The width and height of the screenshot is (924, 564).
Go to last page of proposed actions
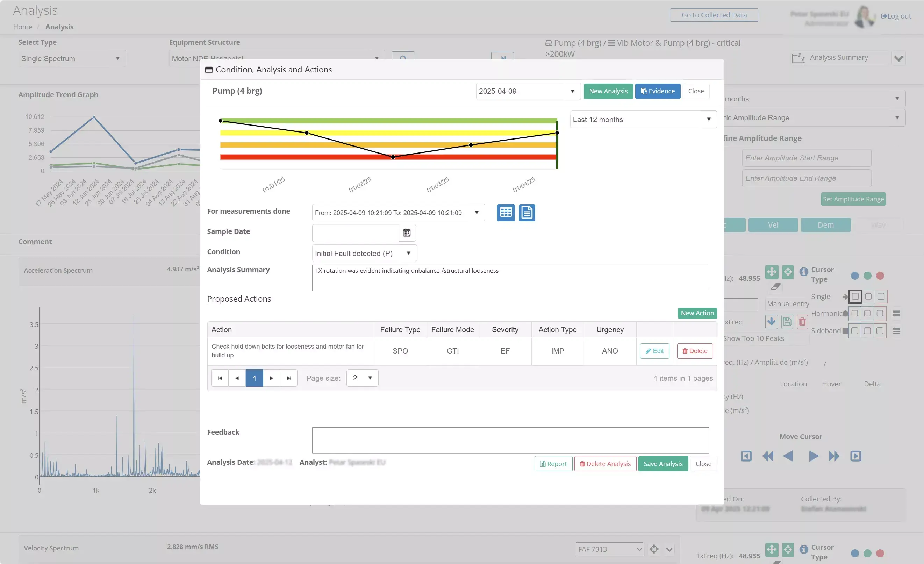[289, 378]
